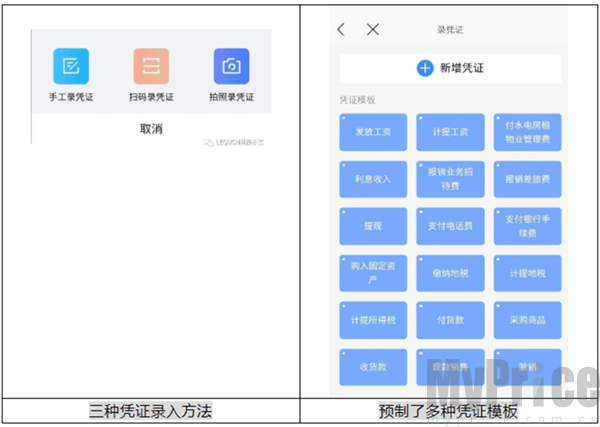This screenshot has width=600, height=427.
Task: Tap the scan code voucher icon (扫码录凭证)
Action: click(151, 66)
